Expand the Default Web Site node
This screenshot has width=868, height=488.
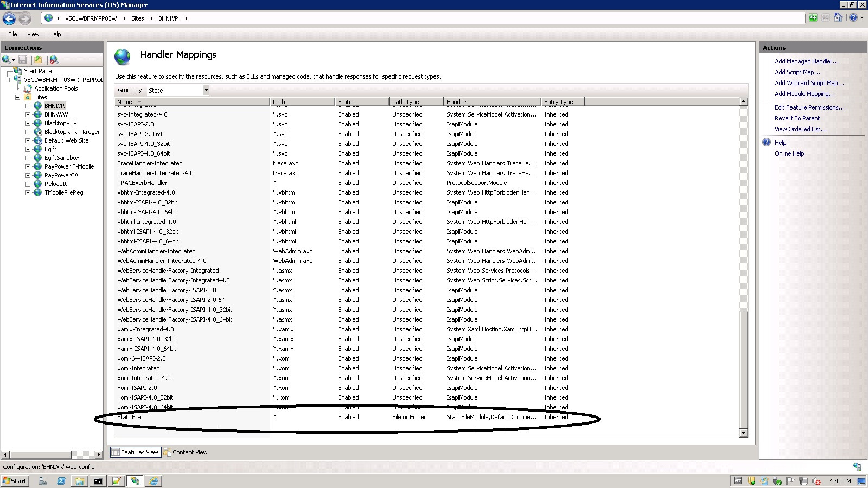click(28, 140)
